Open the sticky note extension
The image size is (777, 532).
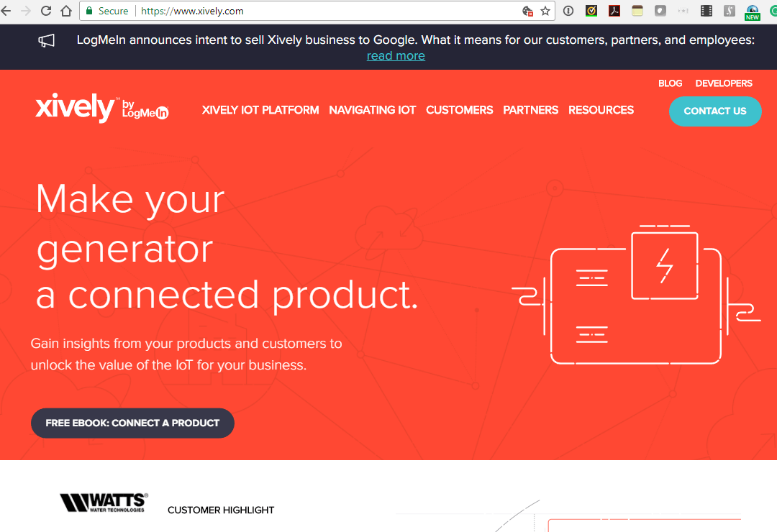coord(637,11)
